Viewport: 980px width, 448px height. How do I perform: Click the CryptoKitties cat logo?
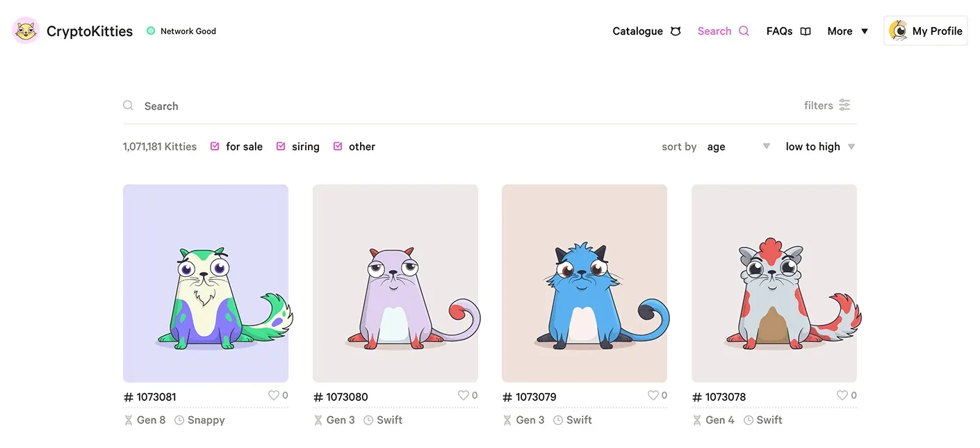[26, 31]
